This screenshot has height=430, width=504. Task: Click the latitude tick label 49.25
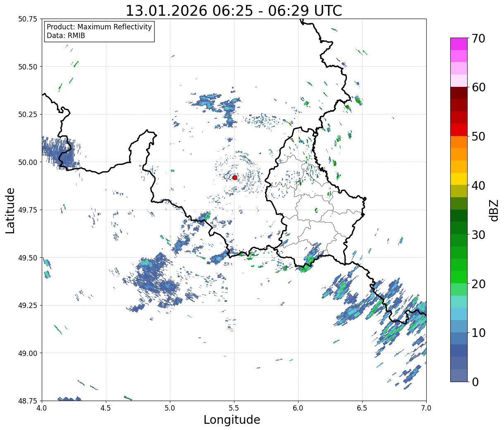coord(28,306)
